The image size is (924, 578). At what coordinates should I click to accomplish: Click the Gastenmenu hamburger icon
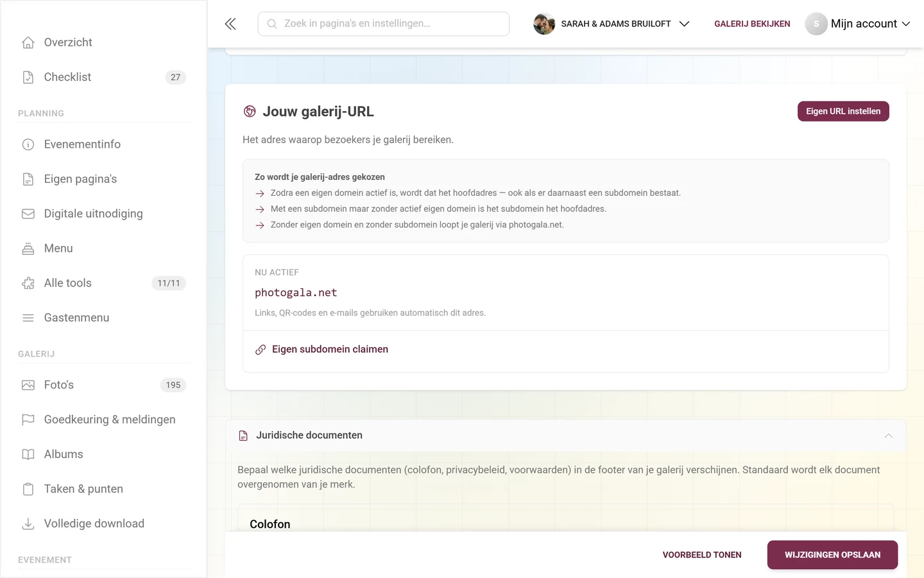tap(28, 318)
